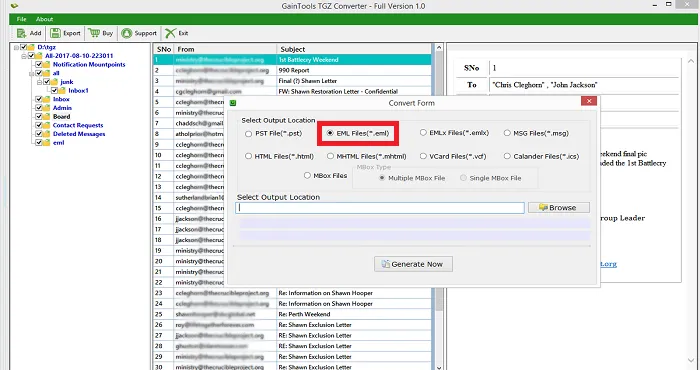Uncheck the Admin folder checkbox
Screen dimensions: 700x370
(x=39, y=108)
